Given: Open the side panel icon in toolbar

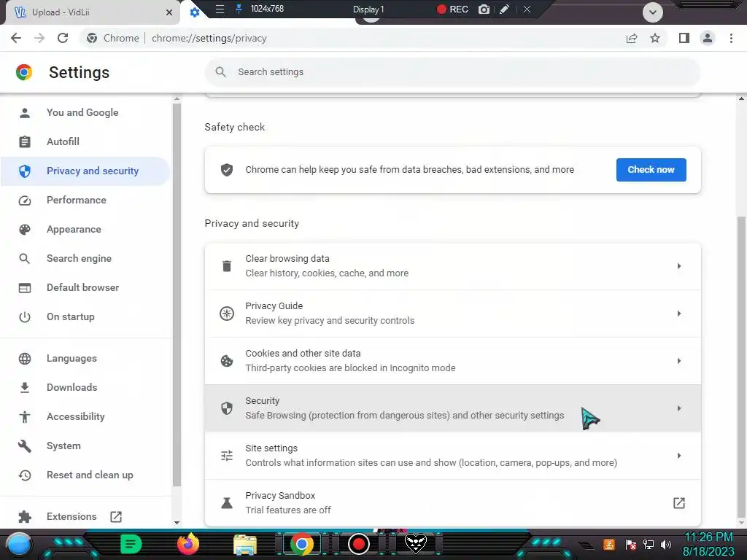Looking at the screenshot, I should click(684, 38).
